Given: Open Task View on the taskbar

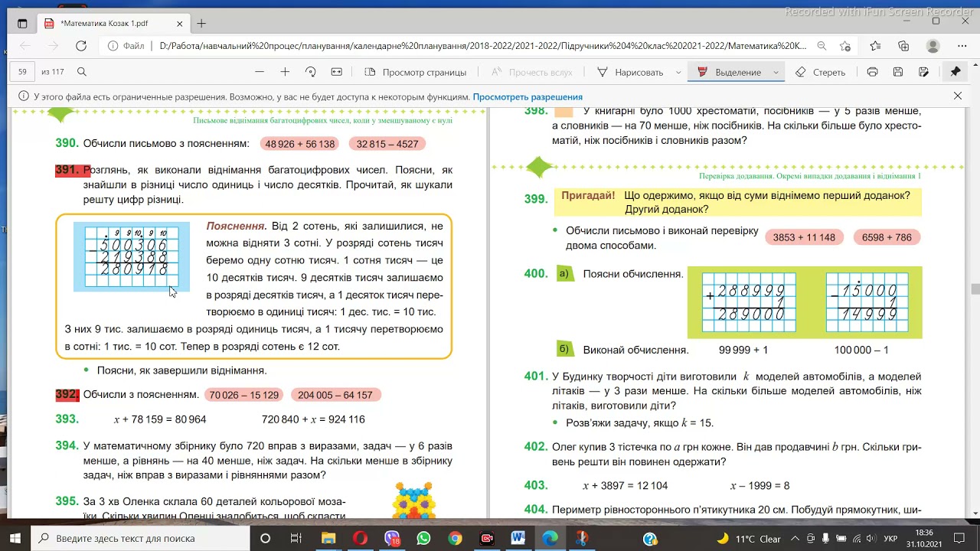Looking at the screenshot, I should tap(296, 539).
